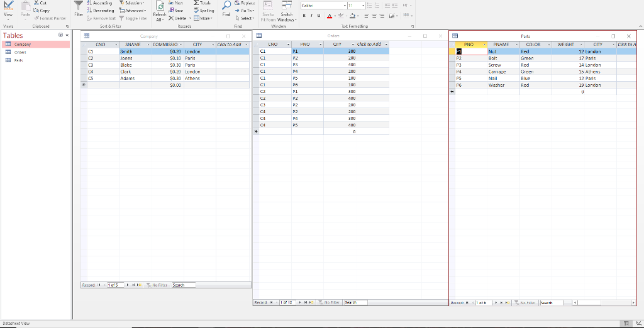This screenshot has width=644, height=328.
Task: Open the More dropdown in Records group
Action: pyautogui.click(x=203, y=18)
